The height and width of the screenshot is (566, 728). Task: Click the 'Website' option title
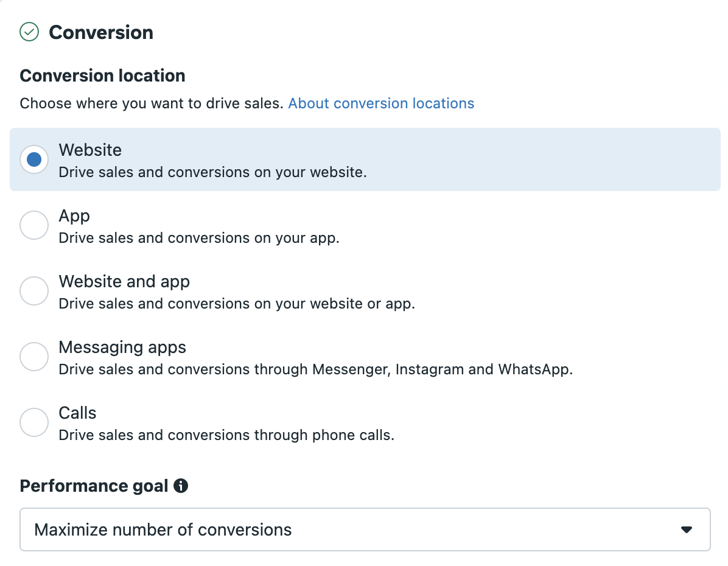pyautogui.click(x=90, y=150)
